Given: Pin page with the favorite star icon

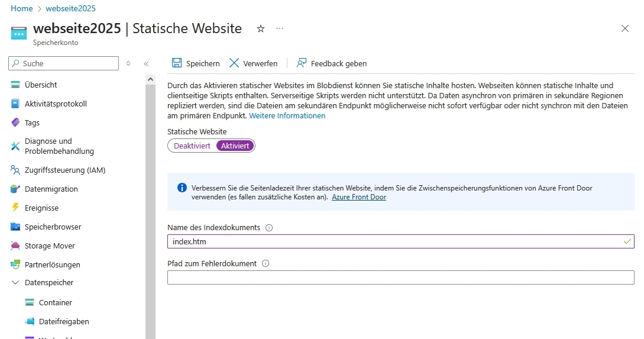Looking at the screenshot, I should click(261, 28).
